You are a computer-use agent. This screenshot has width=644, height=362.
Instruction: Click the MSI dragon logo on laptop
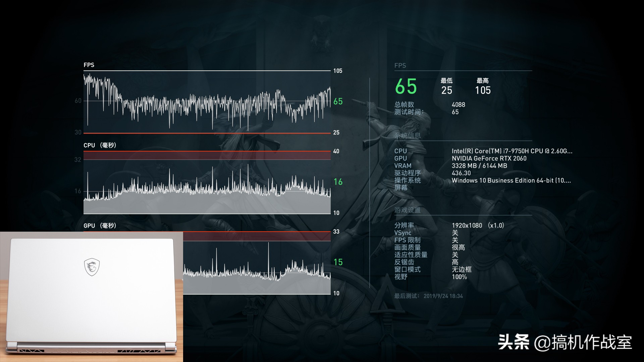[x=92, y=267]
